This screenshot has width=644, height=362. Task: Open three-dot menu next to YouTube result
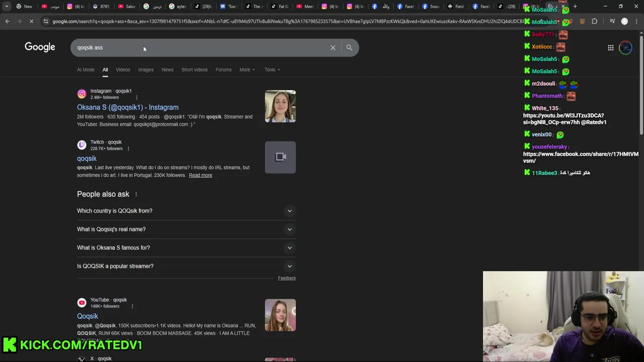pos(132,306)
